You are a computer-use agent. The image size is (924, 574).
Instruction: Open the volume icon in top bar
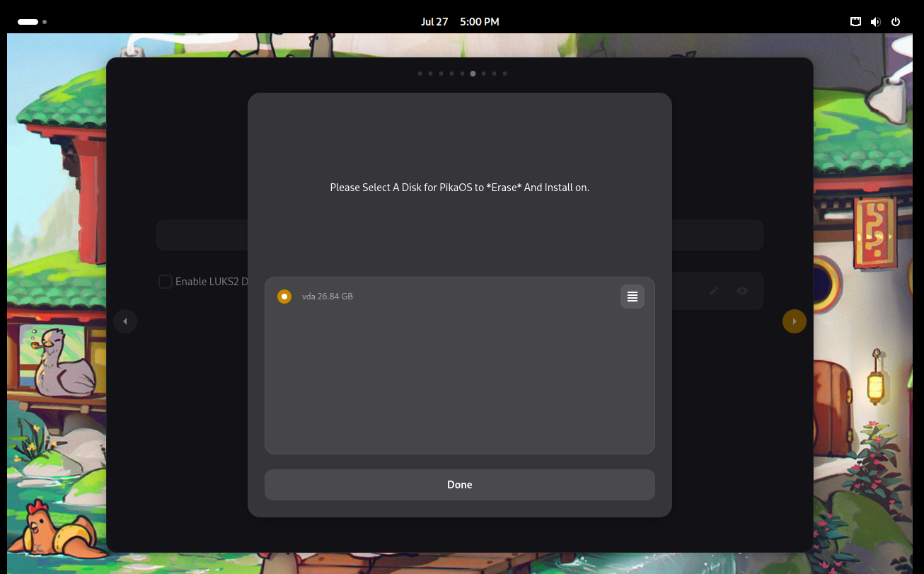tap(876, 22)
